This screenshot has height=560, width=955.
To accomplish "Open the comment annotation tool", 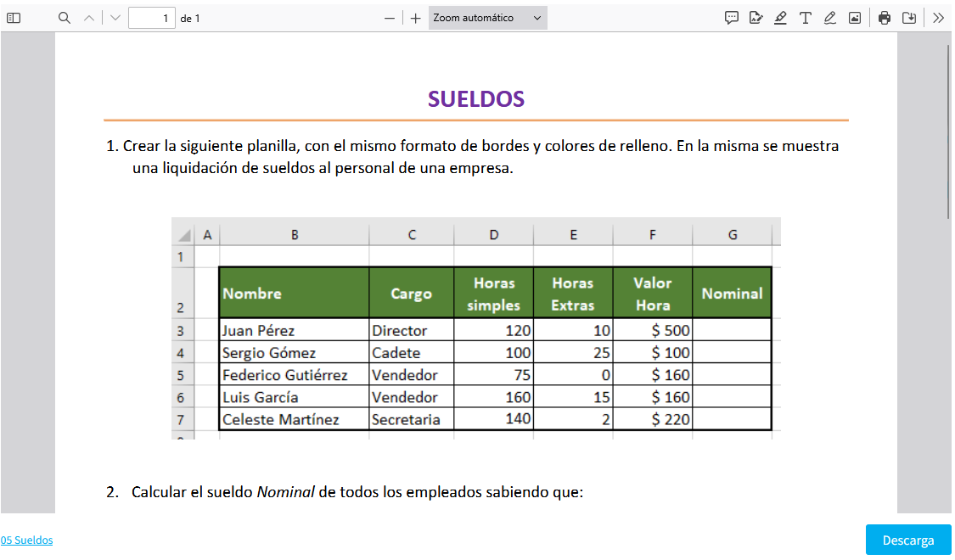I will point(732,18).
